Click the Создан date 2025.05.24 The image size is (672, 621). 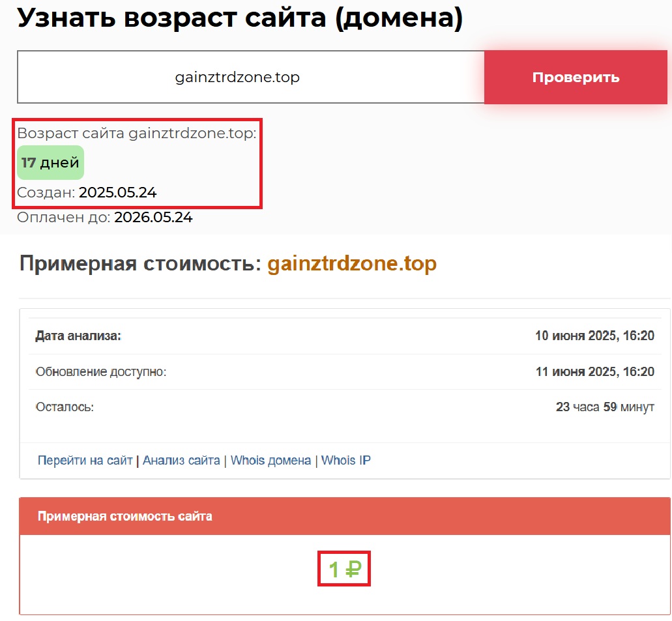coord(118,193)
